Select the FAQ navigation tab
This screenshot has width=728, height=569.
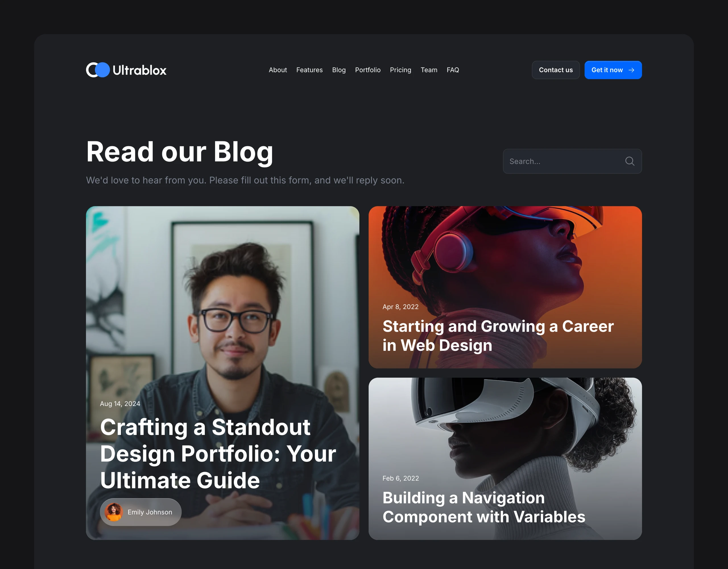point(453,70)
